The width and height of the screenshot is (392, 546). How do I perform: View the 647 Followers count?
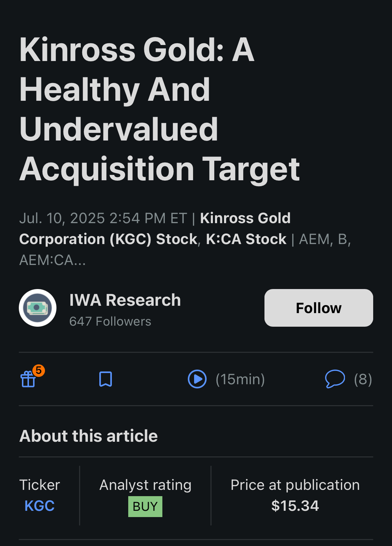coord(110,321)
